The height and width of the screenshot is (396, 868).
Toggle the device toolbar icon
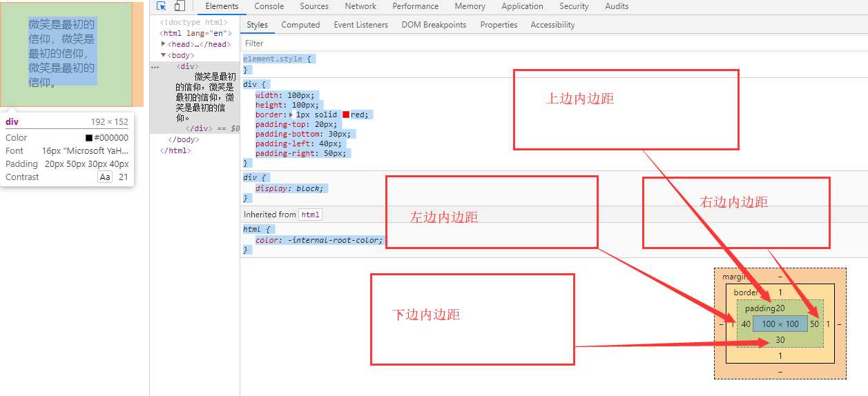180,6
